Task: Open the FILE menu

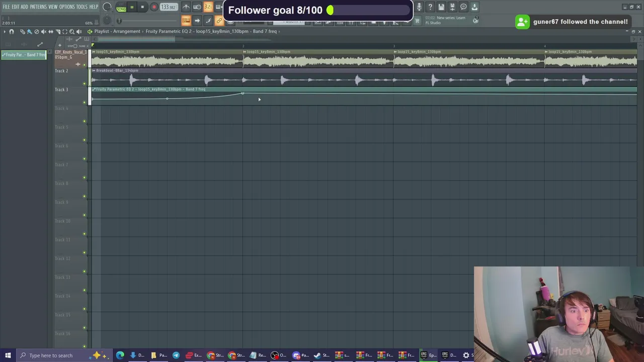Action: 6,7
